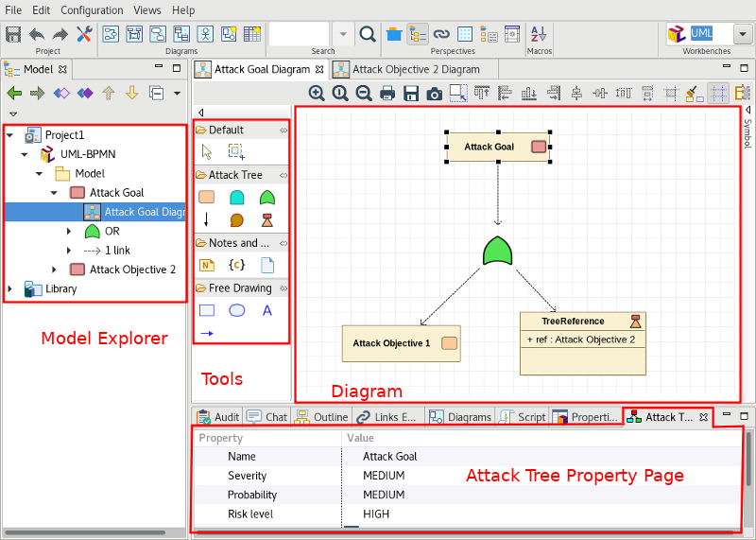Capture diagram with the camera icon
Screen dimensions: 756x540
(435, 93)
